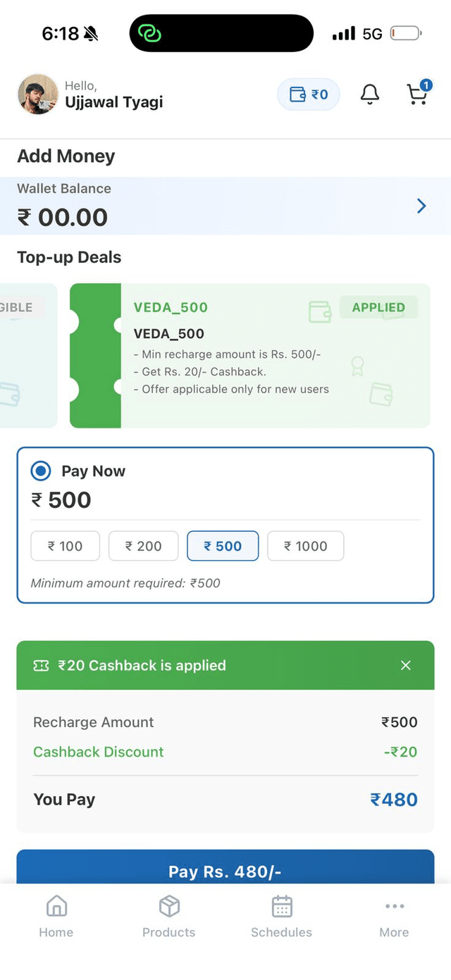Tap the cashback coupon ticket icon

pyautogui.click(x=42, y=665)
